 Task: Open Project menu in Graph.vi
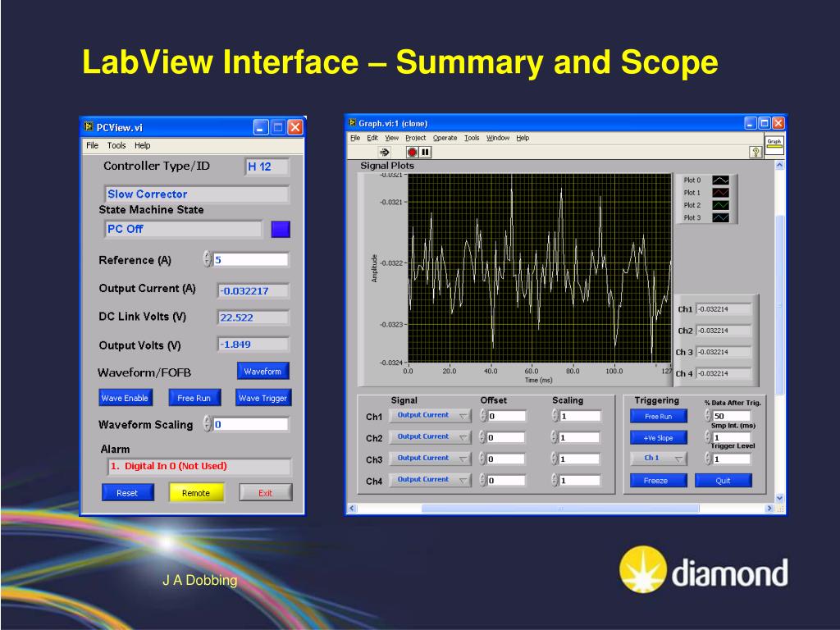(x=415, y=138)
